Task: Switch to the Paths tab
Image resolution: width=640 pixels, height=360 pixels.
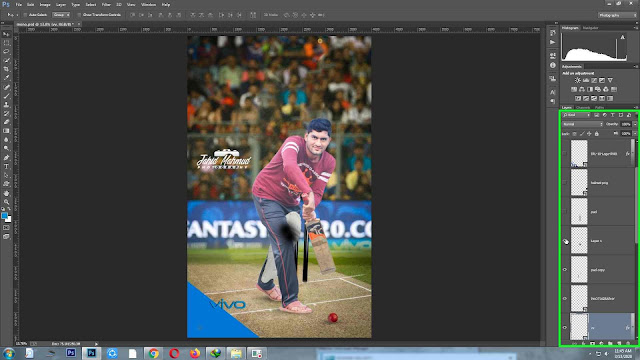Action: pyautogui.click(x=599, y=107)
